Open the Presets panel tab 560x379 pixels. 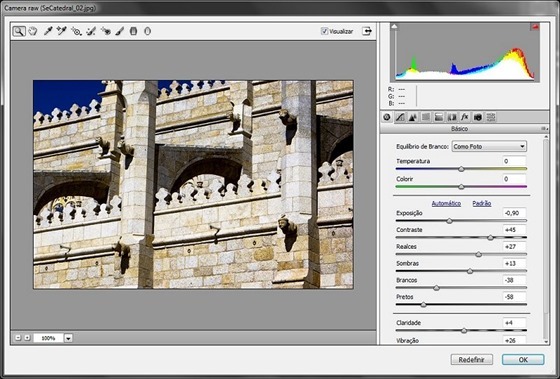click(491, 117)
